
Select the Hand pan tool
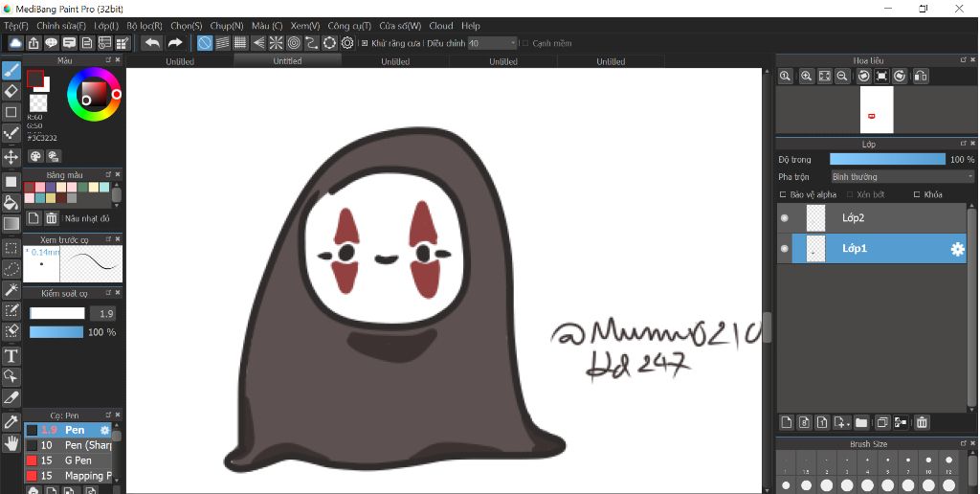(11, 443)
